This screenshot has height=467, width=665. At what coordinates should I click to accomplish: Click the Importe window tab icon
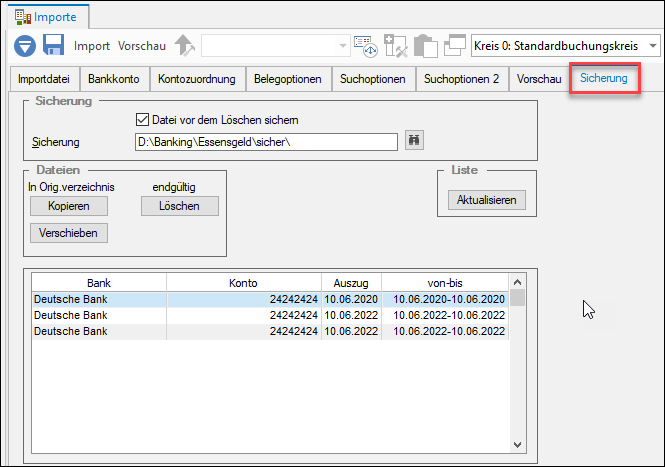tap(23, 17)
